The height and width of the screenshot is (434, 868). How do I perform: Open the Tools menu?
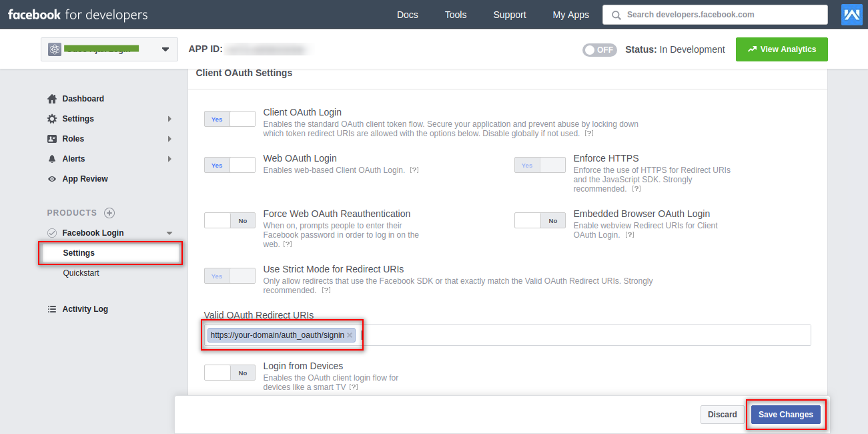coord(456,15)
